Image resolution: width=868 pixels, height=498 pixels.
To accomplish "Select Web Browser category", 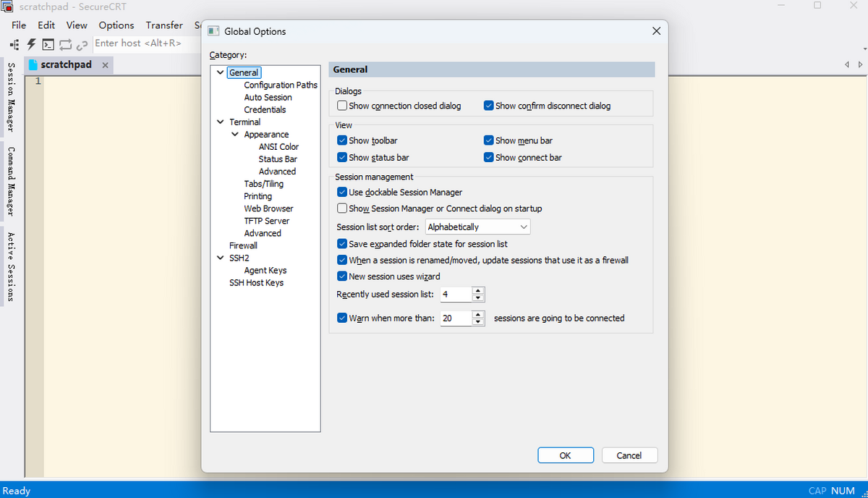I will coord(268,208).
